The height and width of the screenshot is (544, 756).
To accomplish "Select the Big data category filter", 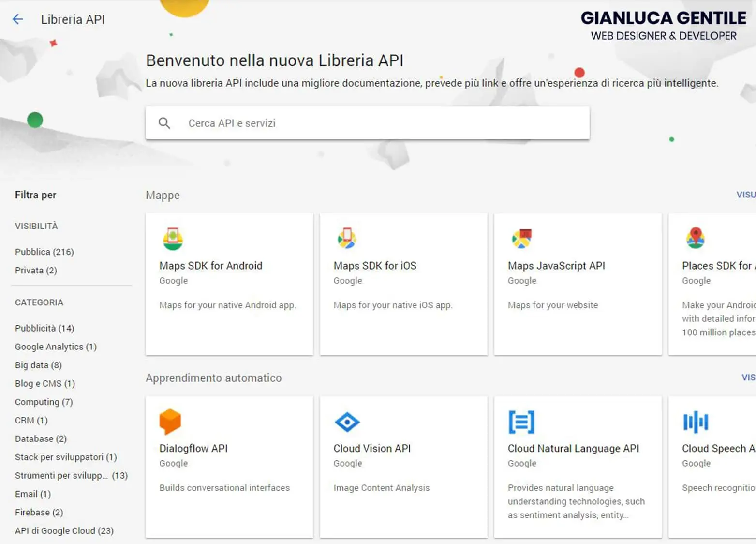I will coord(38,365).
